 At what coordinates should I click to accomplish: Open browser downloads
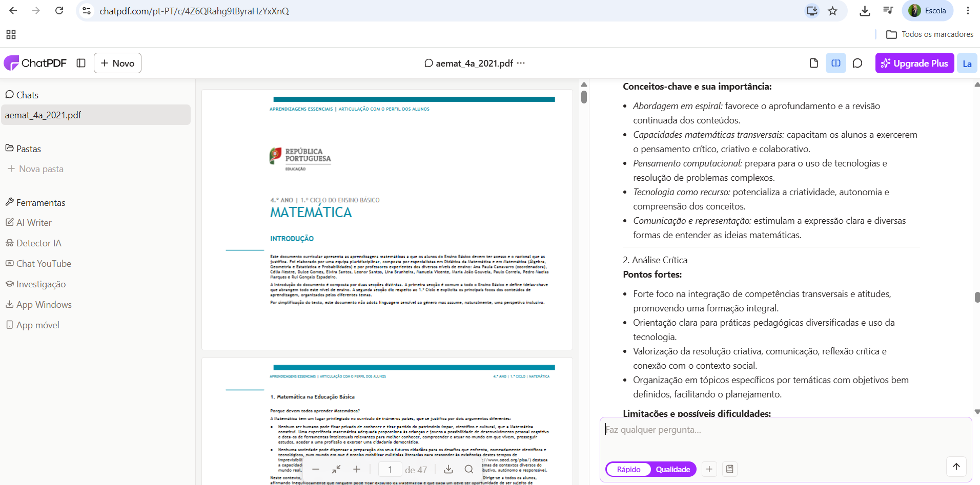[x=865, y=11]
